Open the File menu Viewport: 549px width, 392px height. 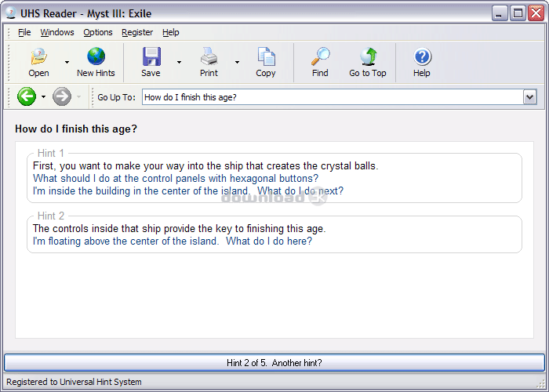tap(24, 32)
